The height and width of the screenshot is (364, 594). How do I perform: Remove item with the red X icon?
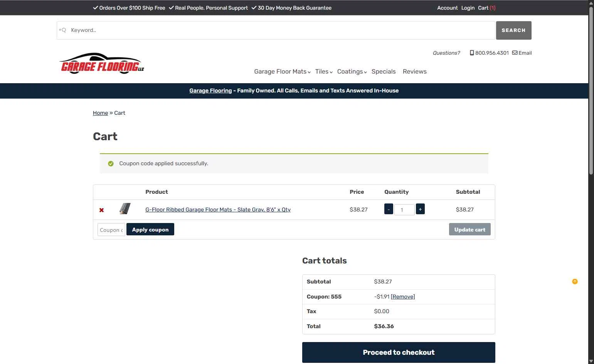[x=101, y=210]
